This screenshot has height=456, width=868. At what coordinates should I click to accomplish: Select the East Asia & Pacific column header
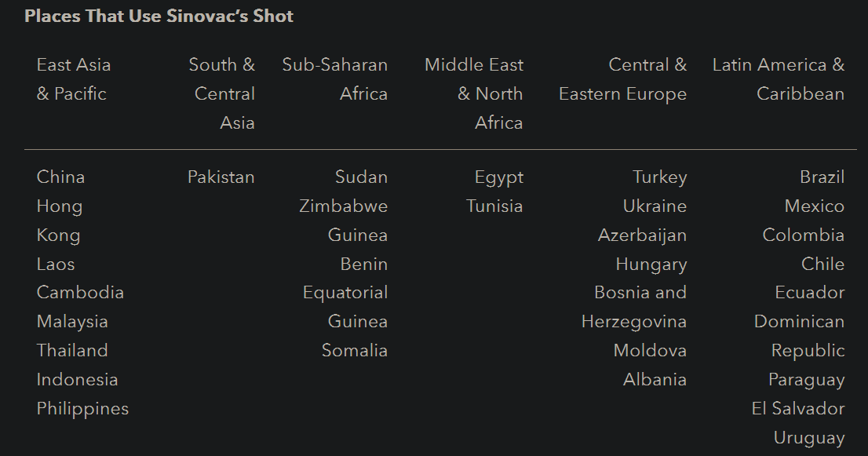(x=73, y=79)
